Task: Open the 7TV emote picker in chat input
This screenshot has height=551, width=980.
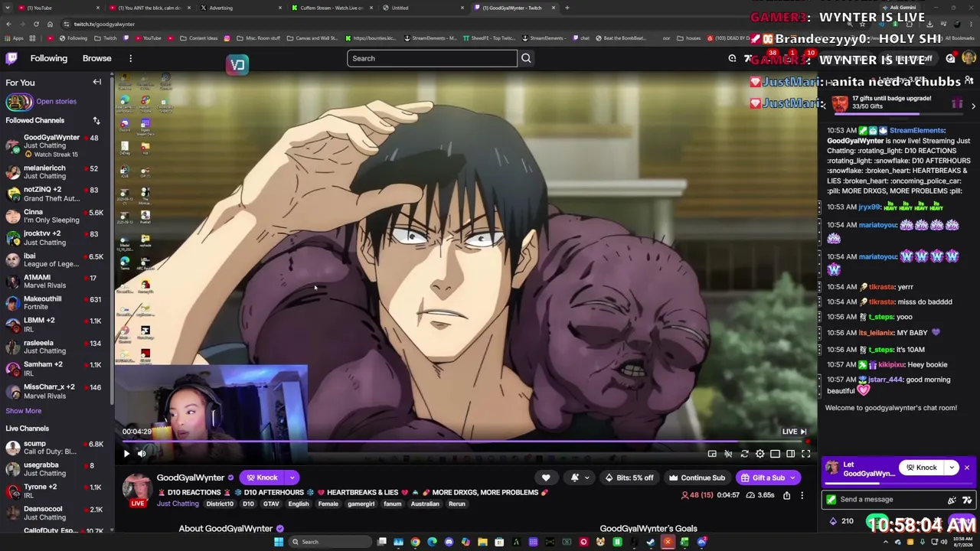Action: (967, 500)
